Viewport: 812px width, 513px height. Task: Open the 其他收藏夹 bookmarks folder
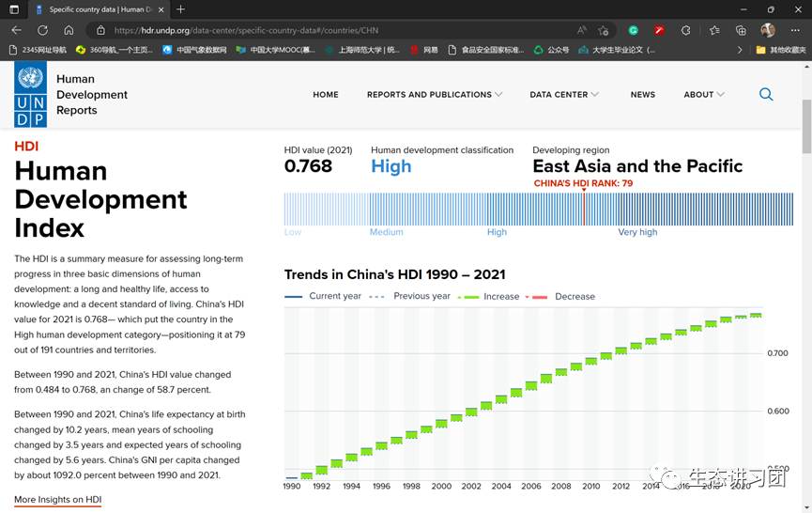click(x=781, y=50)
